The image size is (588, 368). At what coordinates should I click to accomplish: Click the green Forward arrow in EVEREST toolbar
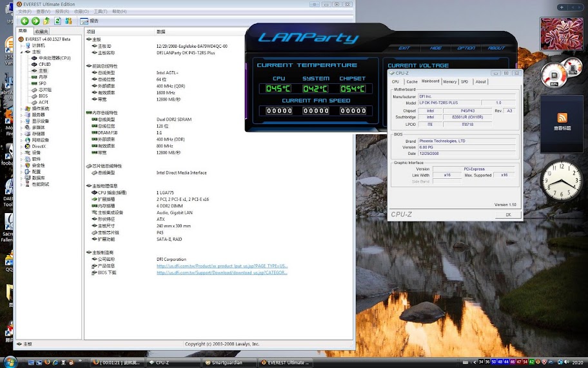pyautogui.click(x=35, y=21)
